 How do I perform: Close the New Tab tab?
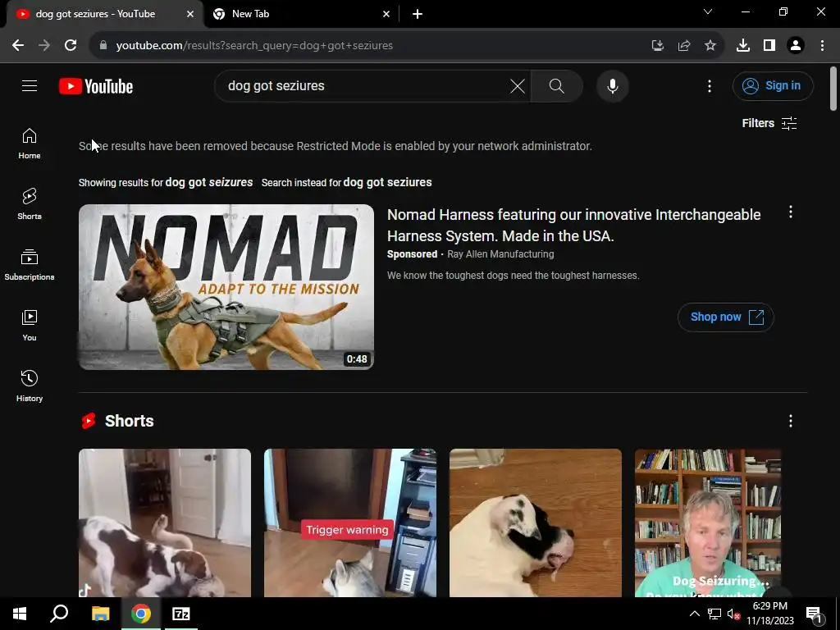click(386, 14)
